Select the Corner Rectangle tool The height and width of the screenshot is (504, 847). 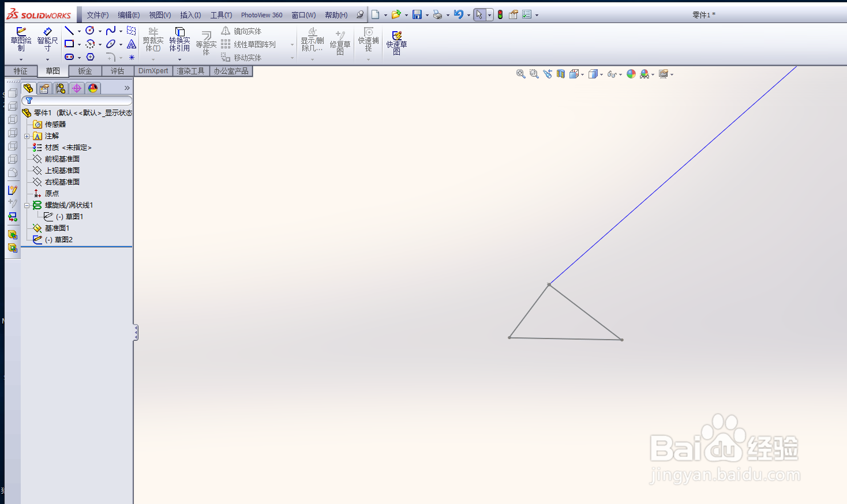click(x=69, y=44)
